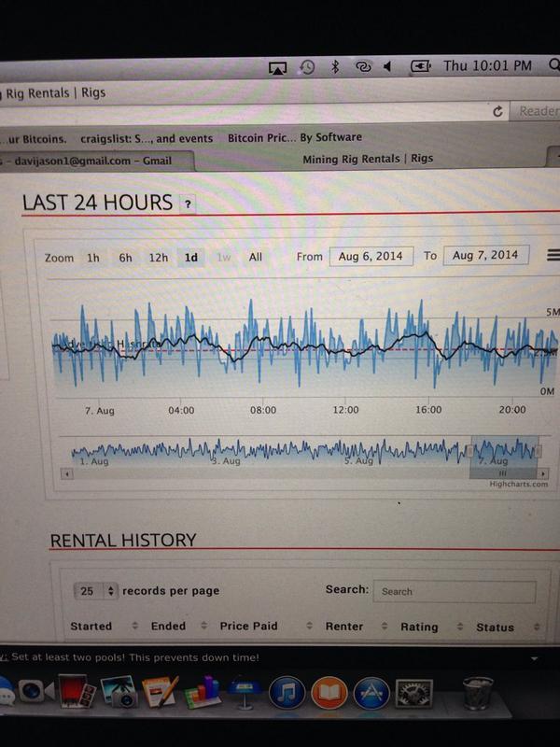The height and width of the screenshot is (747, 560).
Task: Open the 25 records per page dropdown
Action: [x=95, y=591]
